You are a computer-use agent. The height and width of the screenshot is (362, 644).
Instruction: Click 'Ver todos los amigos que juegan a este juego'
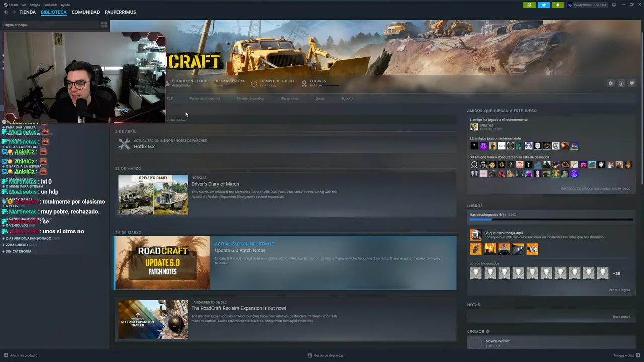click(x=595, y=188)
